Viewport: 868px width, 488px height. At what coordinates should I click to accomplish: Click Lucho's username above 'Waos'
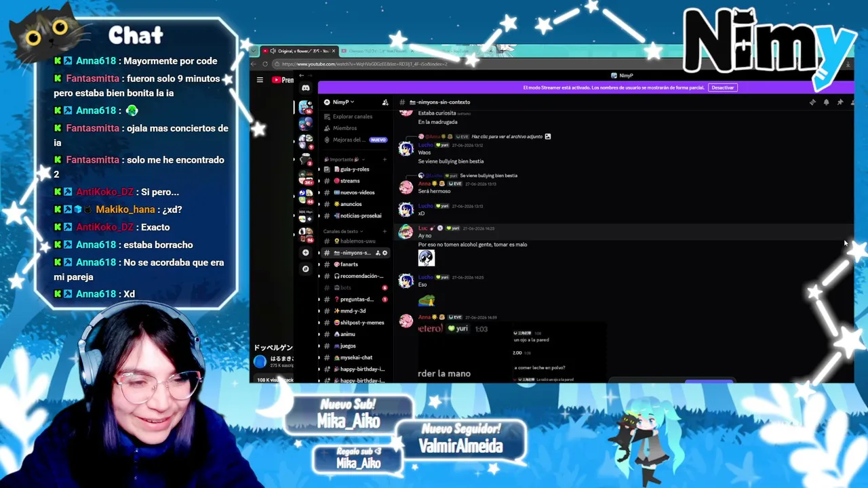point(425,146)
